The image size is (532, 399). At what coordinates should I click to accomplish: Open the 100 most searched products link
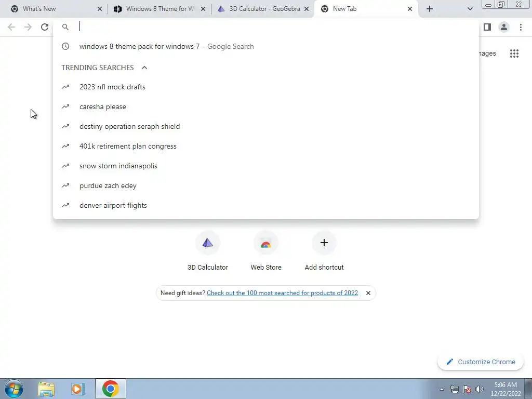click(x=282, y=293)
